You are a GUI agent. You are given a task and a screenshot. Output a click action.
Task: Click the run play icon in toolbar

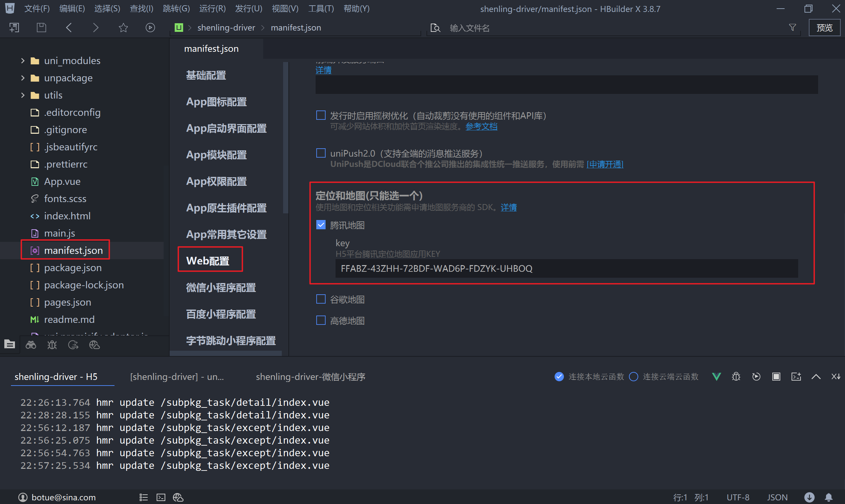coord(150,28)
